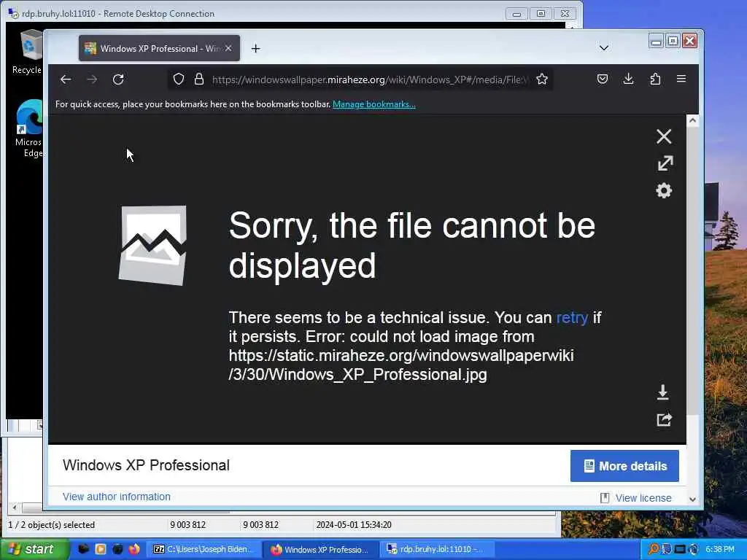Show site security padlock info
747x560 pixels.
[199, 79]
